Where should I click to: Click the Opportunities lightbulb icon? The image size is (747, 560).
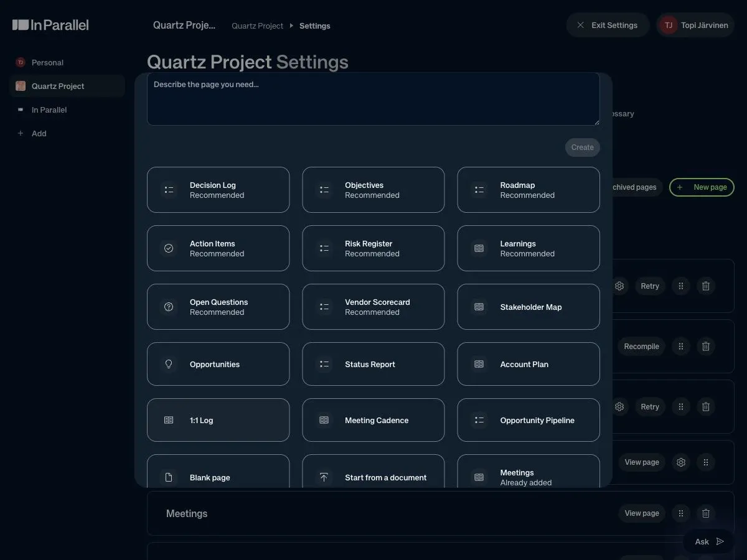(169, 364)
